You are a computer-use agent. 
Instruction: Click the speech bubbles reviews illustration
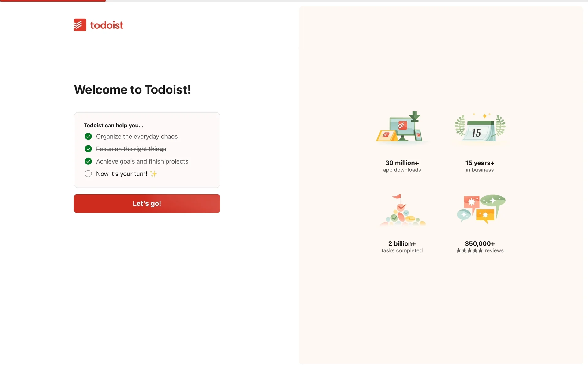[x=481, y=209]
